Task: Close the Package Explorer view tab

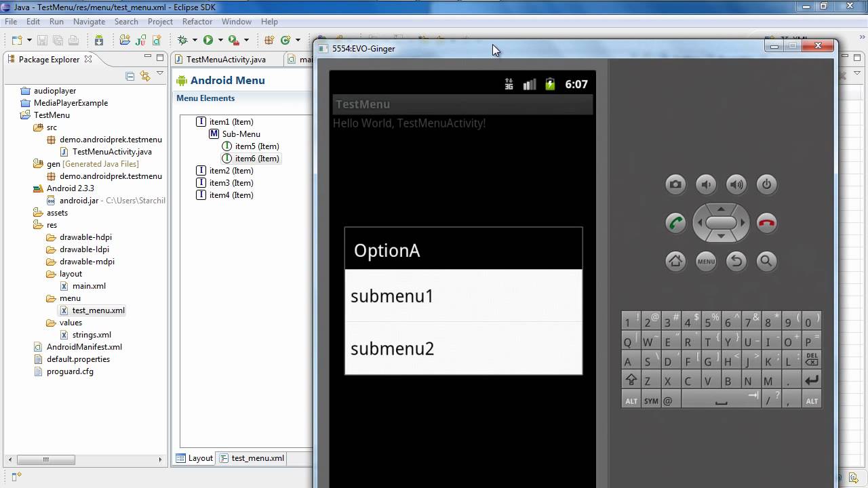Action: [87, 60]
